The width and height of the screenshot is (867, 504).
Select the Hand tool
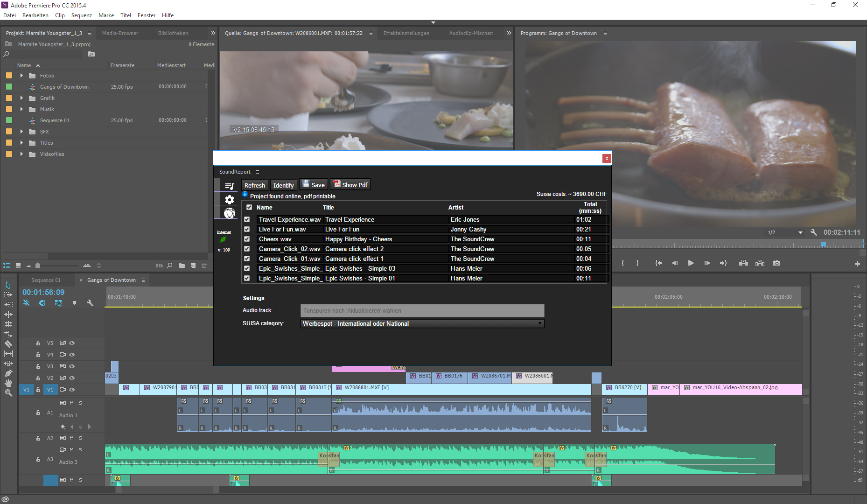point(8,383)
